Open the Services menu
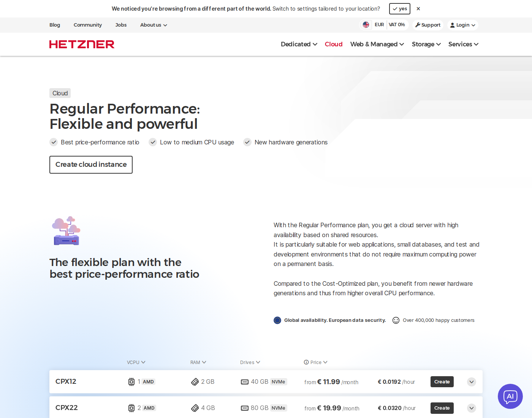The height and width of the screenshot is (418, 532). [463, 44]
